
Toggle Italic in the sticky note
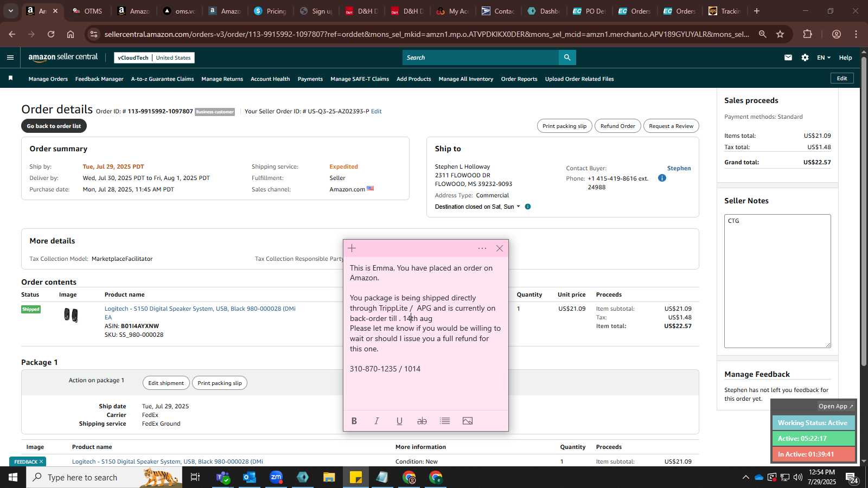[x=376, y=421]
